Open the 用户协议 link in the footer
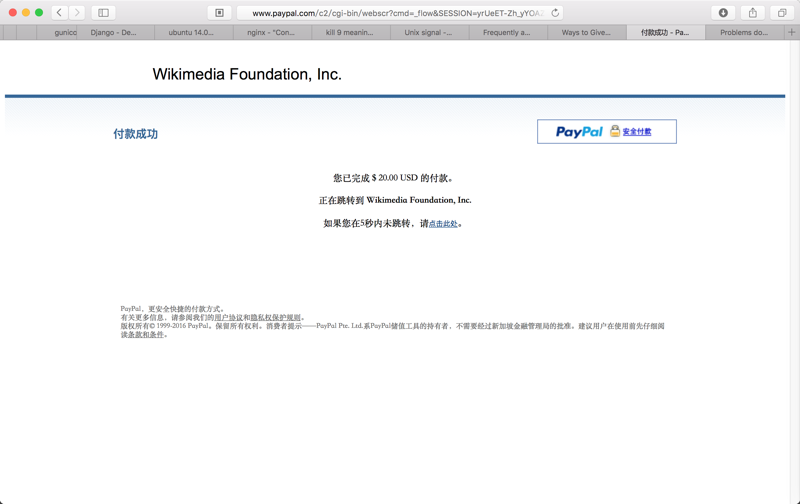The height and width of the screenshot is (504, 800). (x=229, y=317)
